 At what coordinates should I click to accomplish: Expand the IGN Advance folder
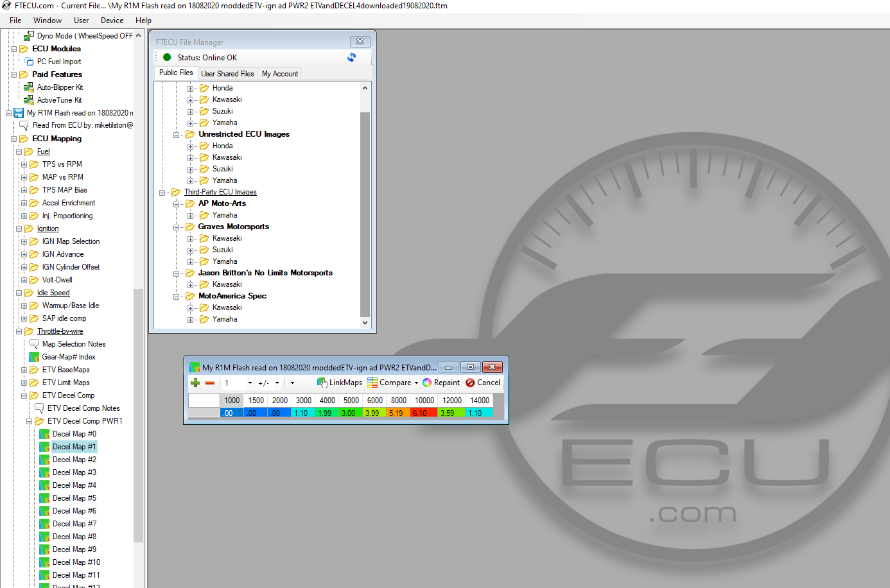[x=24, y=254]
